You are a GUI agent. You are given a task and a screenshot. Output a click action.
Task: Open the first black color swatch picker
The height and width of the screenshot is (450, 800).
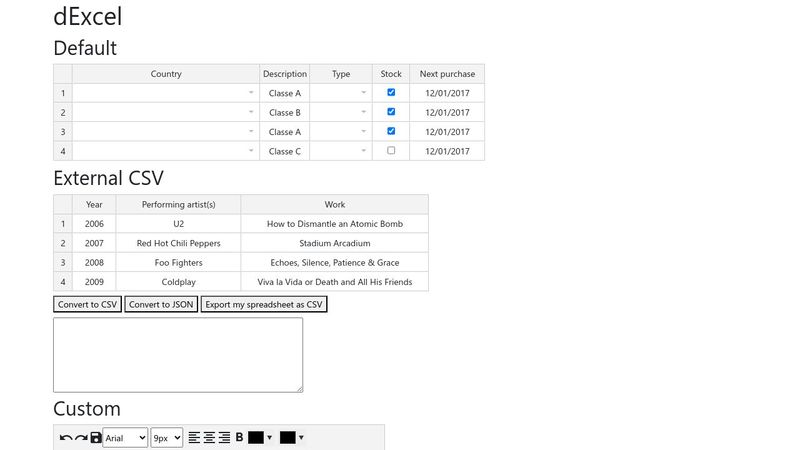(x=260, y=438)
